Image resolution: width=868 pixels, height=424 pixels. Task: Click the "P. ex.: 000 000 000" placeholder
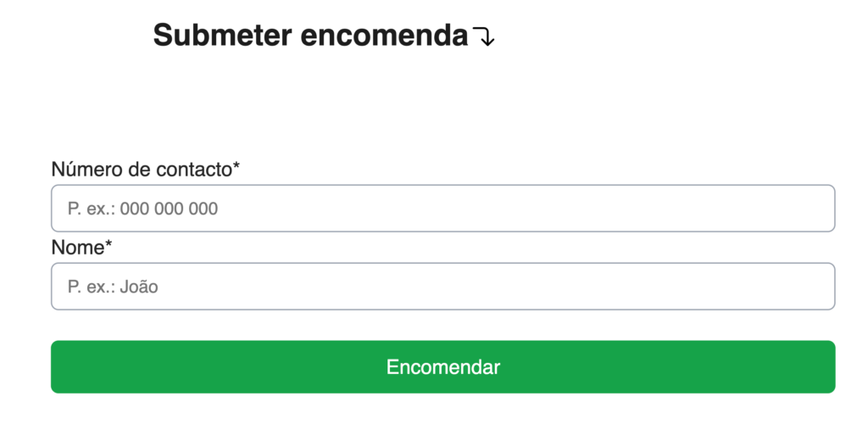tap(142, 209)
